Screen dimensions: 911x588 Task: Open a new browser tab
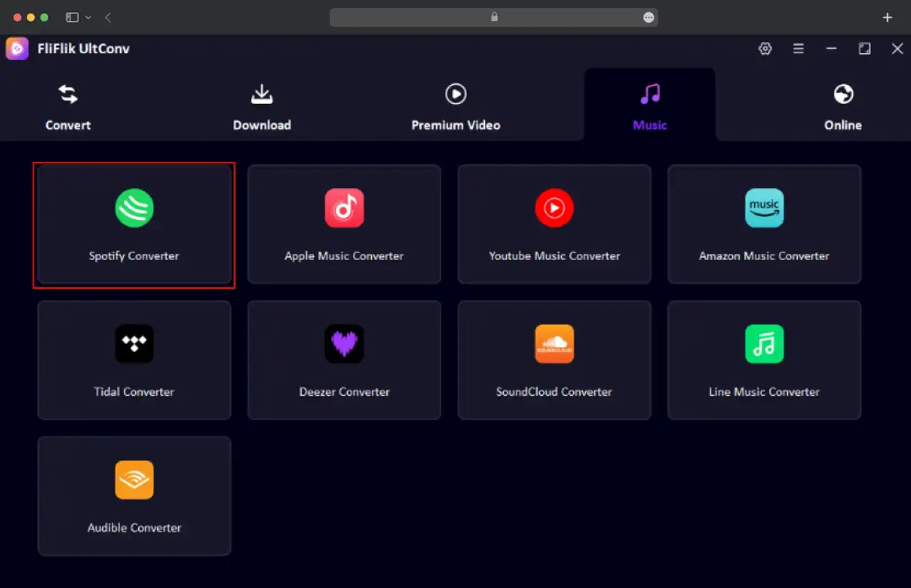pyautogui.click(x=887, y=17)
